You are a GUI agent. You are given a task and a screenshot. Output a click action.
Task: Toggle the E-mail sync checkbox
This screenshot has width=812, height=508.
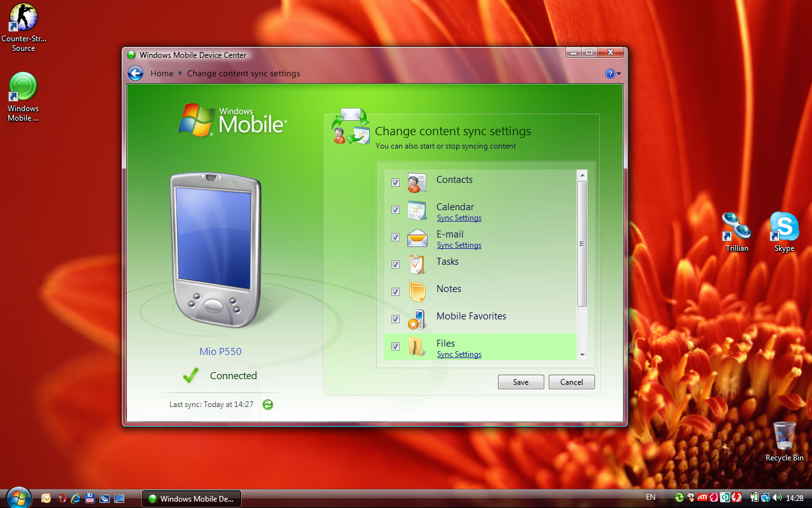pyautogui.click(x=395, y=237)
